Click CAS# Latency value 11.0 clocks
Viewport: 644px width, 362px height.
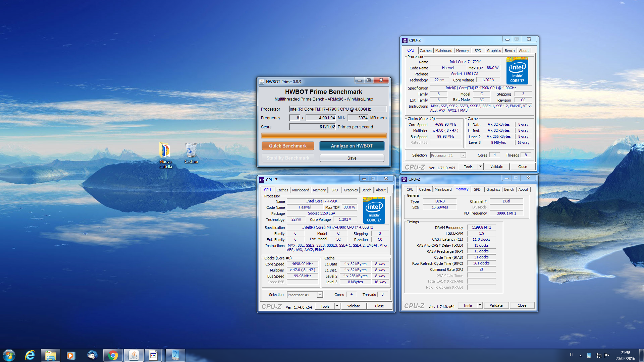pyautogui.click(x=481, y=239)
